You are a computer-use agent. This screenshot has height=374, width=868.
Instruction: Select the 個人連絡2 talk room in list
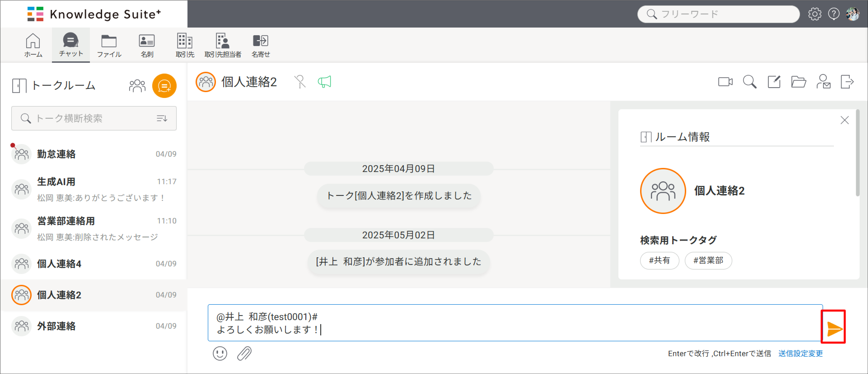94,295
